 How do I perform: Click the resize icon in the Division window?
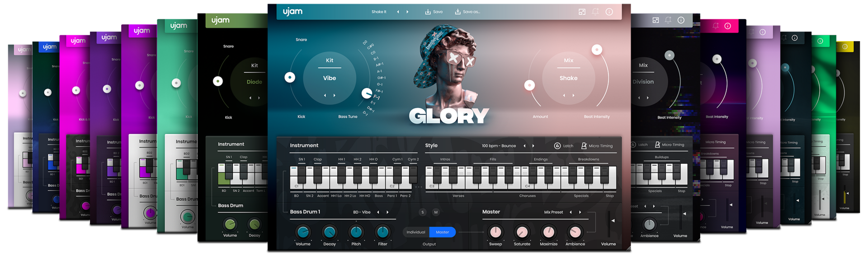[656, 20]
